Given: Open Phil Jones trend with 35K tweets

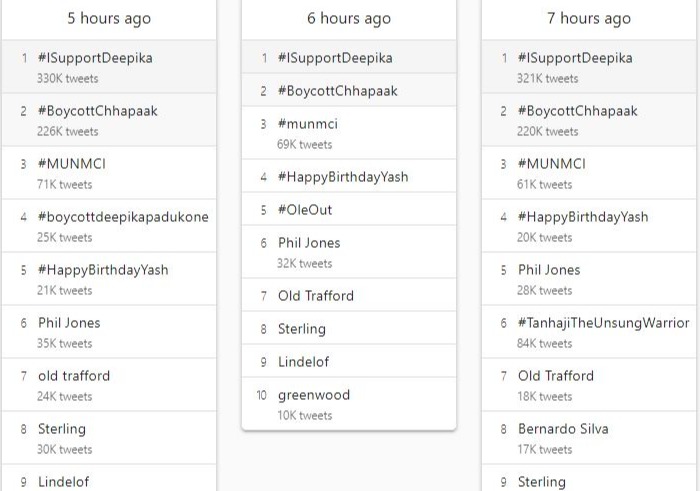Looking at the screenshot, I should (69, 323).
